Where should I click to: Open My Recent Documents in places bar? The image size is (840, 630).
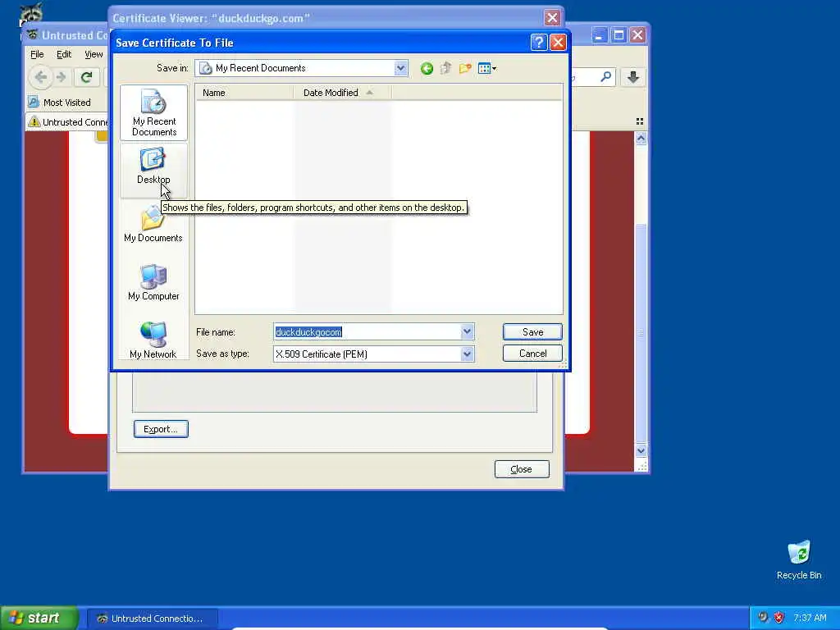(153, 112)
